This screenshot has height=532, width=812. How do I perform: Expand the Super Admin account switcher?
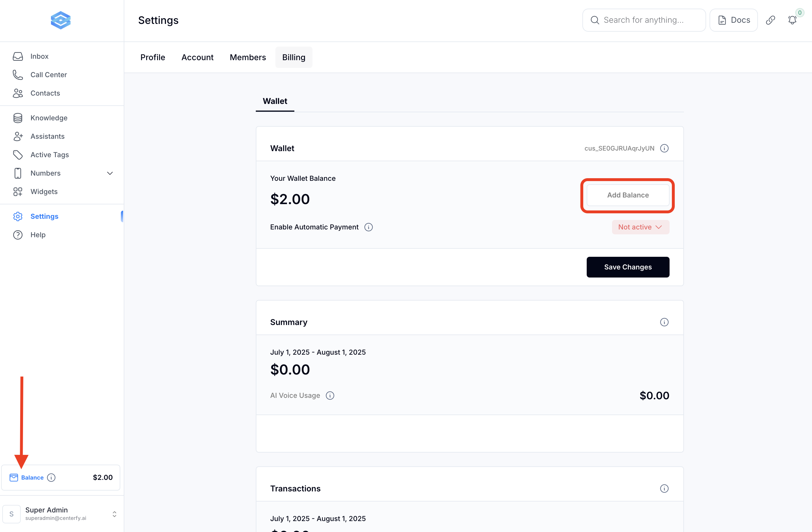point(114,514)
